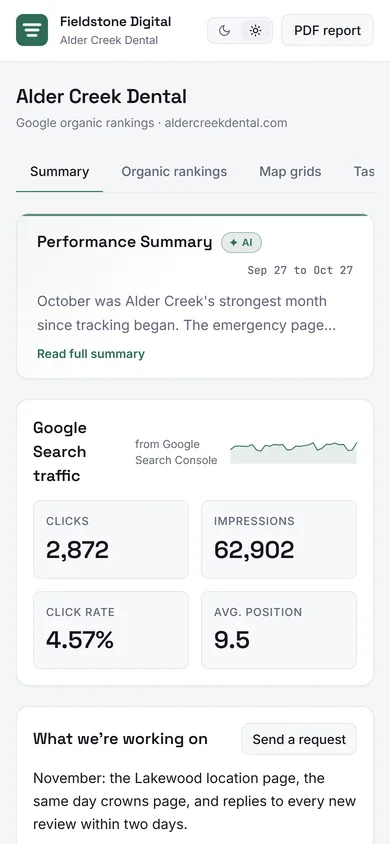Image resolution: width=390 pixels, height=844 pixels.
Task: Download the PDF report
Action: (x=328, y=30)
